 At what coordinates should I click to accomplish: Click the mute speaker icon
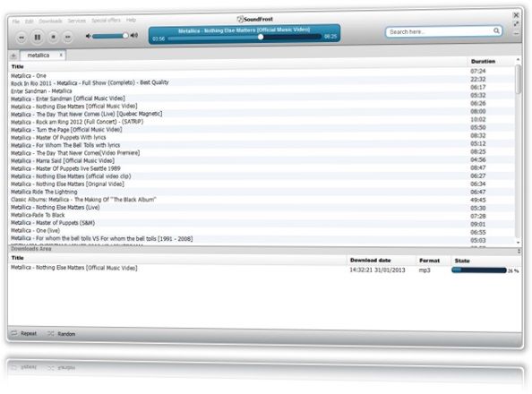(88, 36)
